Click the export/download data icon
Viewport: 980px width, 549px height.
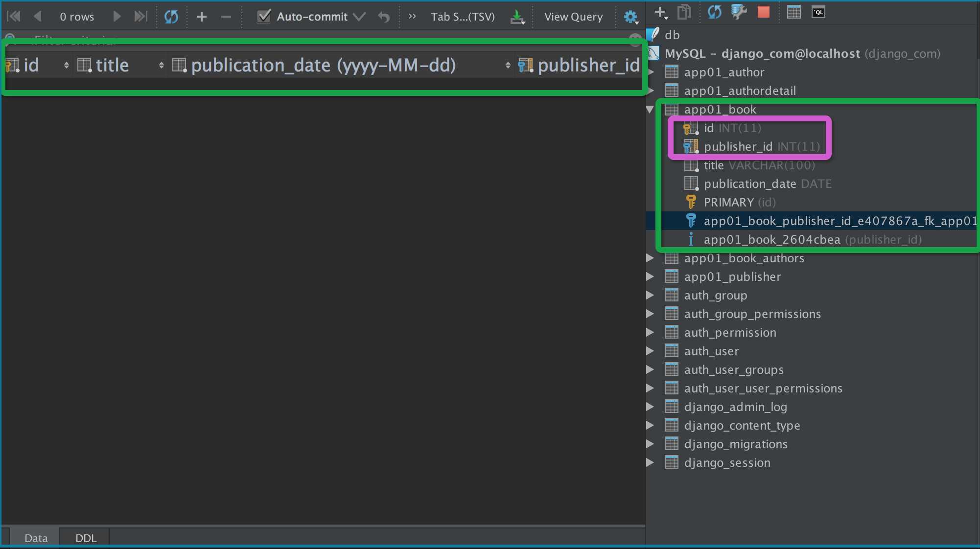pos(517,16)
